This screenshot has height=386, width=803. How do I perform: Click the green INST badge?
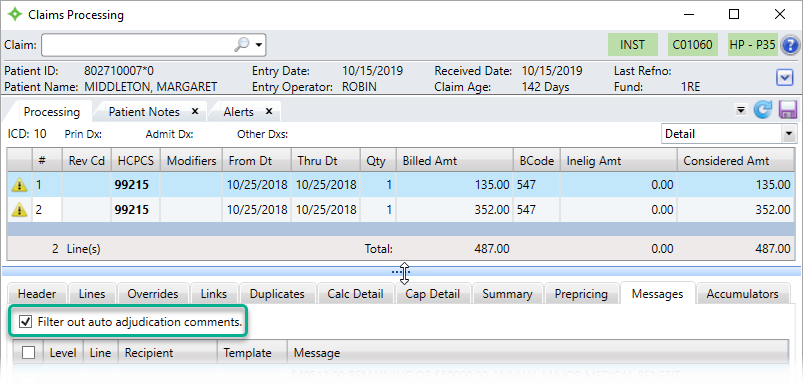click(632, 45)
